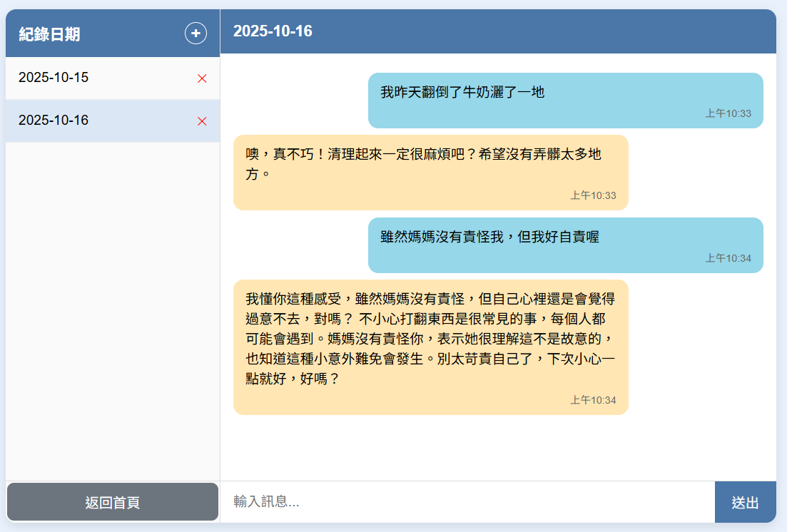Click the empty sidebar area below the date list
787x532 pixels.
[x=113, y=307]
